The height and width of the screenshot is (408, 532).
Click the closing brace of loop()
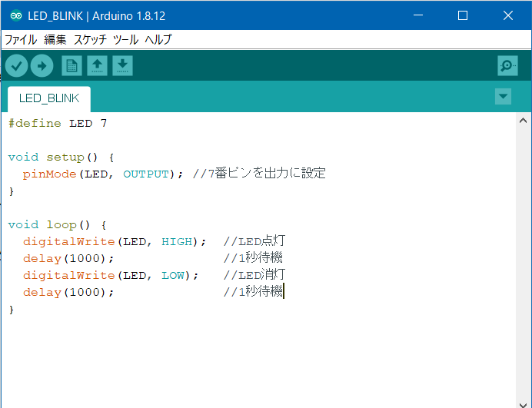(x=12, y=310)
